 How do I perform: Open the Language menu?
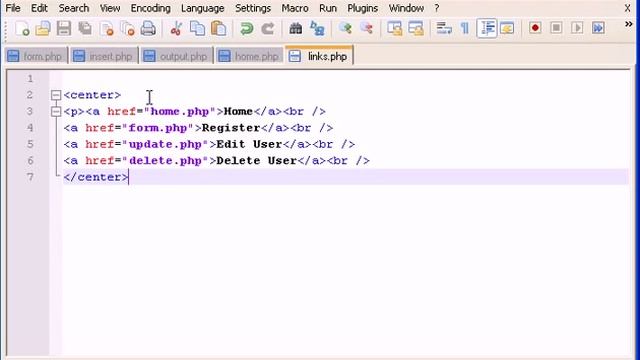(x=202, y=8)
